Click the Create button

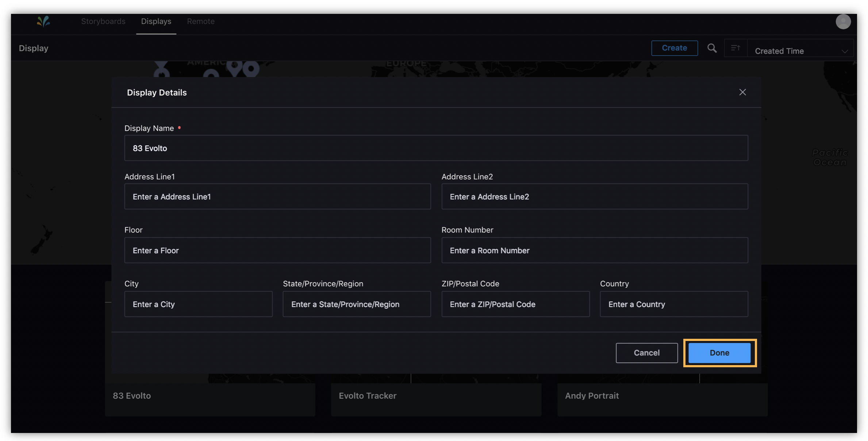click(674, 48)
